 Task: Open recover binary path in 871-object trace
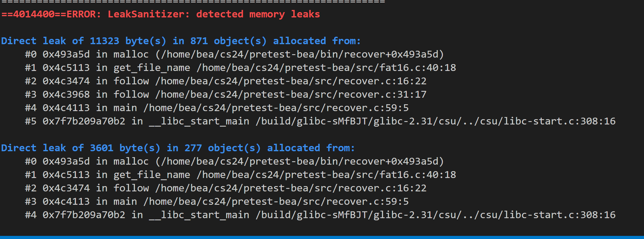coord(299,54)
